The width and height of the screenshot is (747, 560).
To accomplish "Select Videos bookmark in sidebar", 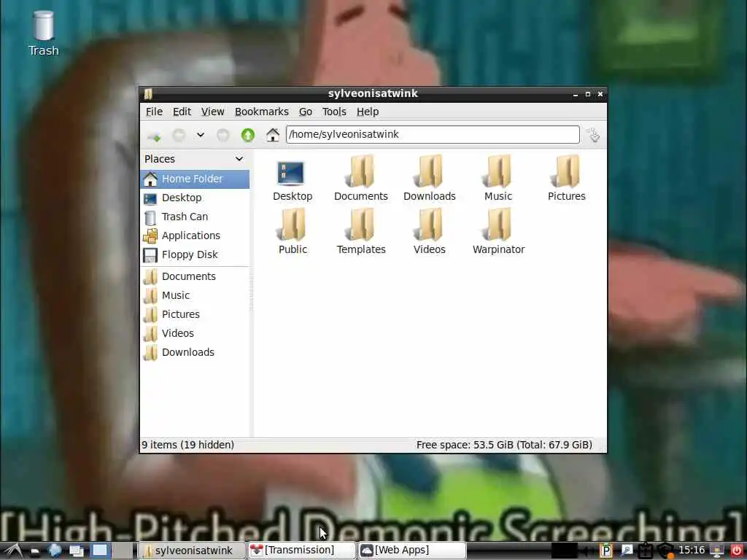I will coord(195,334).
